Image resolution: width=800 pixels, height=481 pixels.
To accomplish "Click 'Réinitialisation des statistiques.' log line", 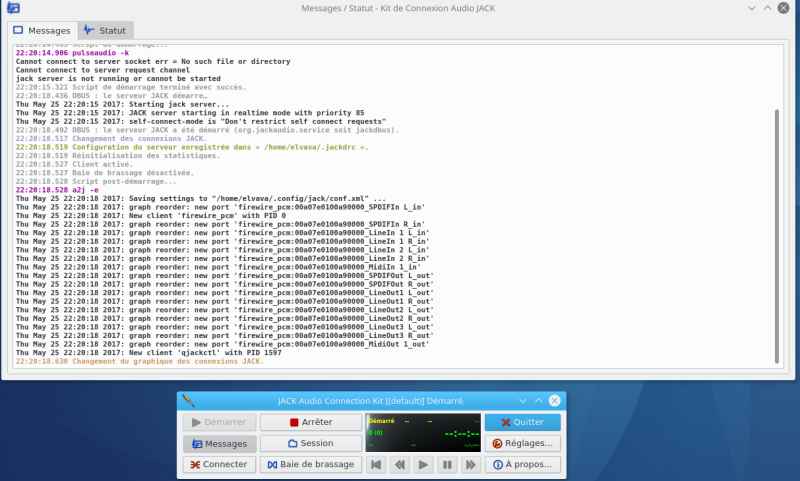I will (x=118, y=156).
